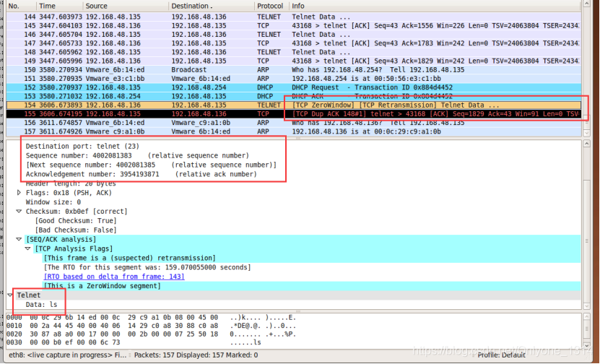Sort packets by the Source column header

pyautogui.click(x=126, y=6)
